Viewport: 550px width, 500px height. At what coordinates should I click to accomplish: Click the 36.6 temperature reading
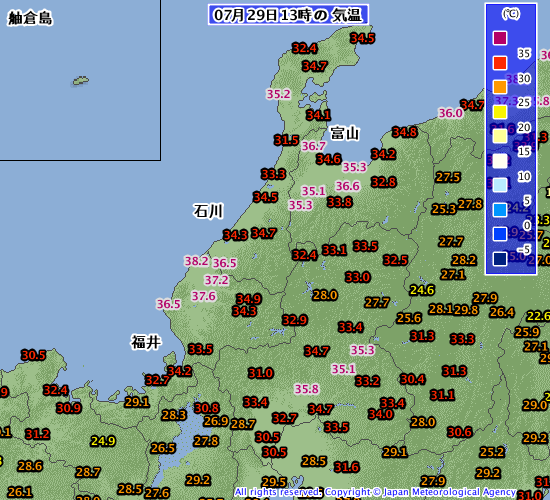point(348,186)
